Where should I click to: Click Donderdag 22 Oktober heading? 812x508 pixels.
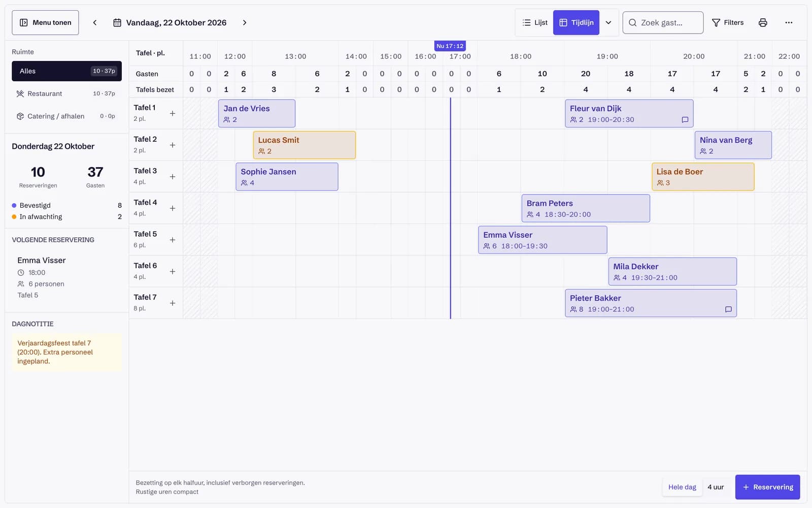pos(53,146)
